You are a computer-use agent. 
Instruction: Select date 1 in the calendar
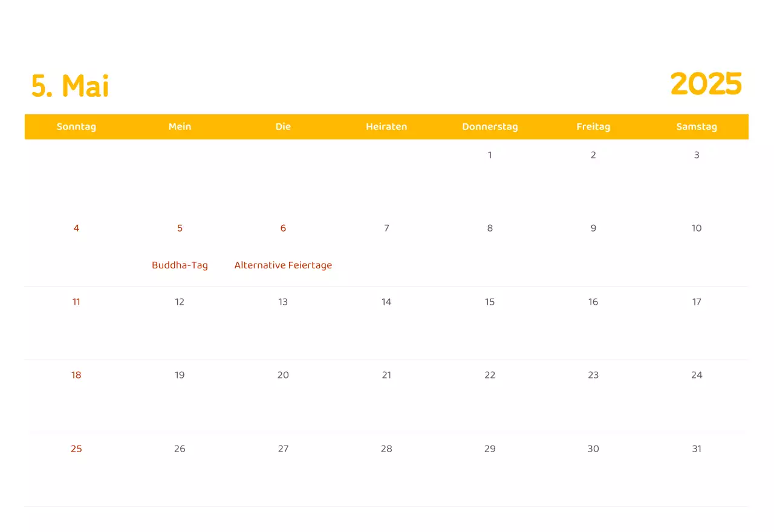coord(490,155)
